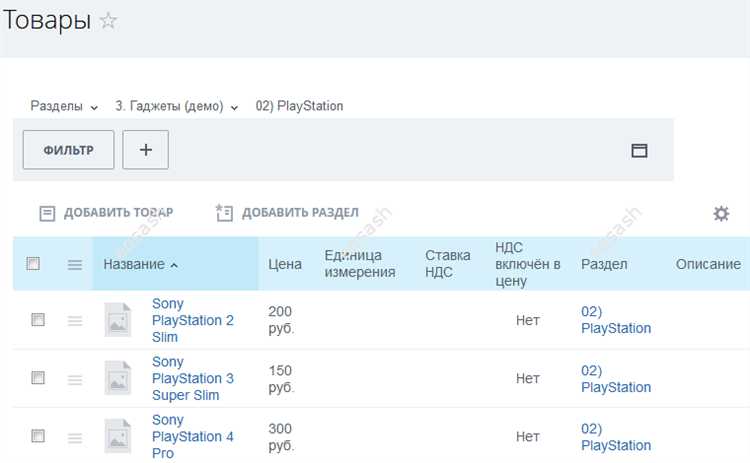Click the image thumbnail of PlayStation 4 Pro

tap(118, 436)
